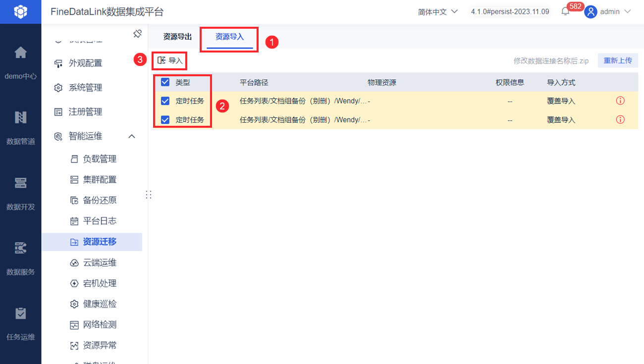
Task: Select 集群配置 in the sidebar
Action: [x=100, y=180]
